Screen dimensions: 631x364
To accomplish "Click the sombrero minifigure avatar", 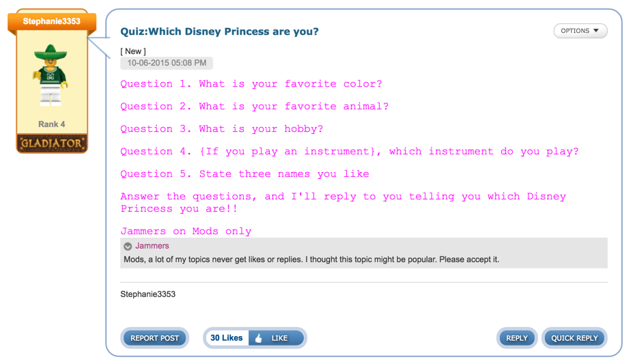I will 51,75.
